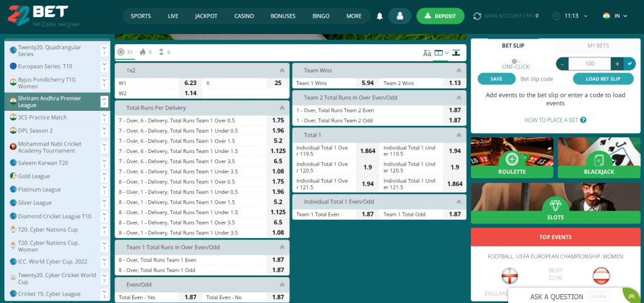The height and width of the screenshot is (303, 644).
Task: Increase stake with the plus button
Action: (x=617, y=64)
